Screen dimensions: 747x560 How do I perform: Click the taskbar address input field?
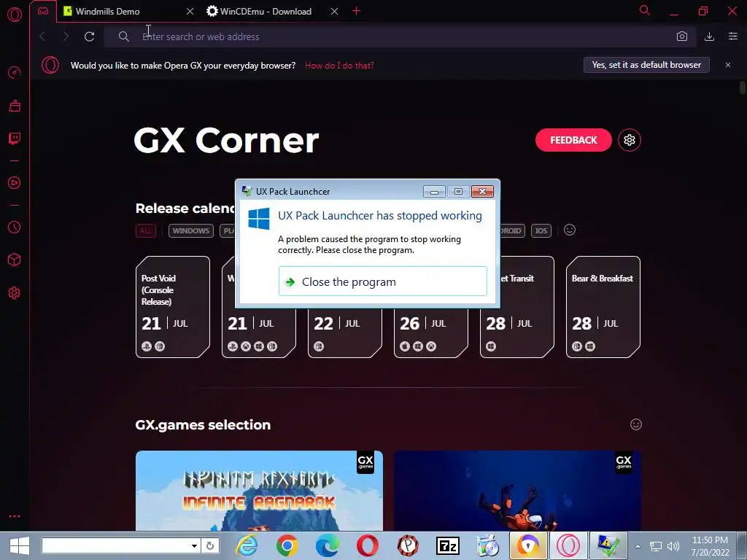[116, 545]
